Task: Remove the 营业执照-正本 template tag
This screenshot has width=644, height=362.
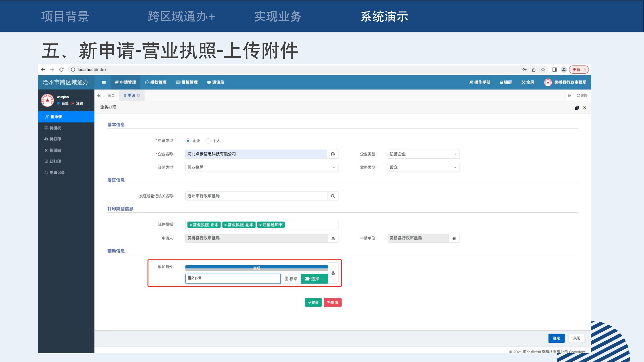Action: pos(191,225)
